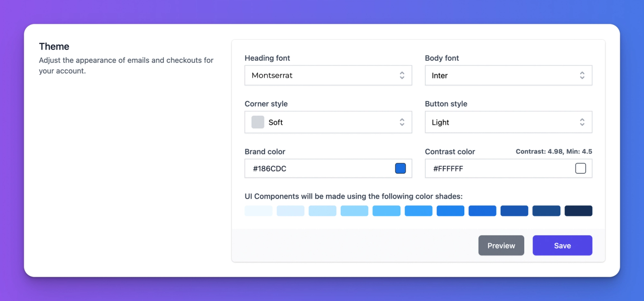Click the Heading font chevron arrows icon
Screen dimensions: 644x301
pyautogui.click(x=402, y=76)
